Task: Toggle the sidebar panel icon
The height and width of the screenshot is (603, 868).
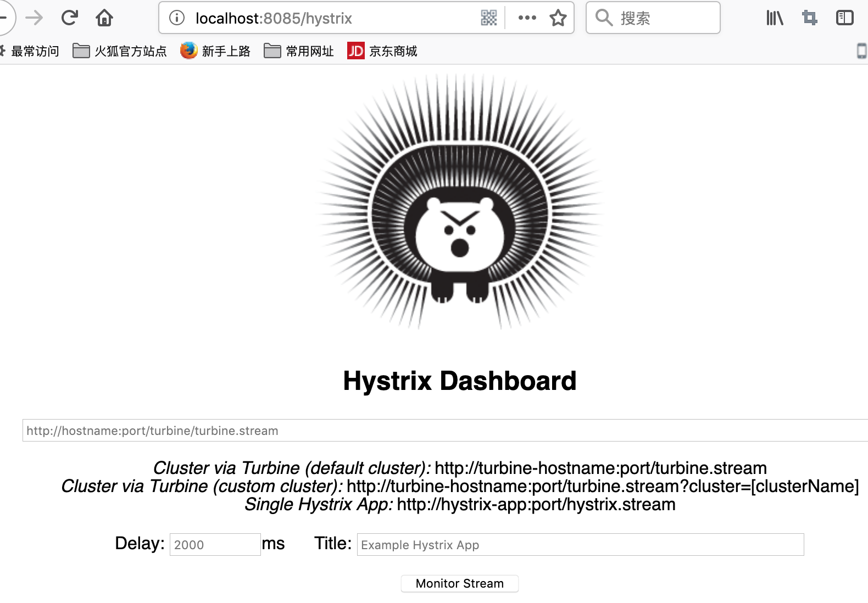Action: click(x=844, y=18)
